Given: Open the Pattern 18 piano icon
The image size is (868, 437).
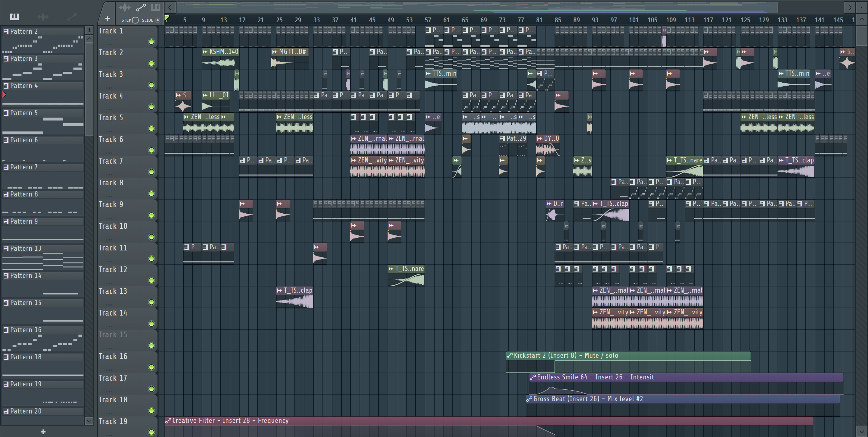Looking at the screenshot, I should click(6, 357).
